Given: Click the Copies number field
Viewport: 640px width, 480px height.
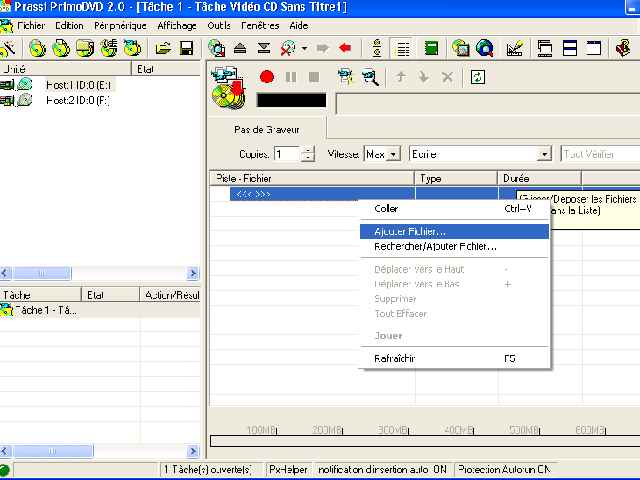Looking at the screenshot, I should (287, 154).
